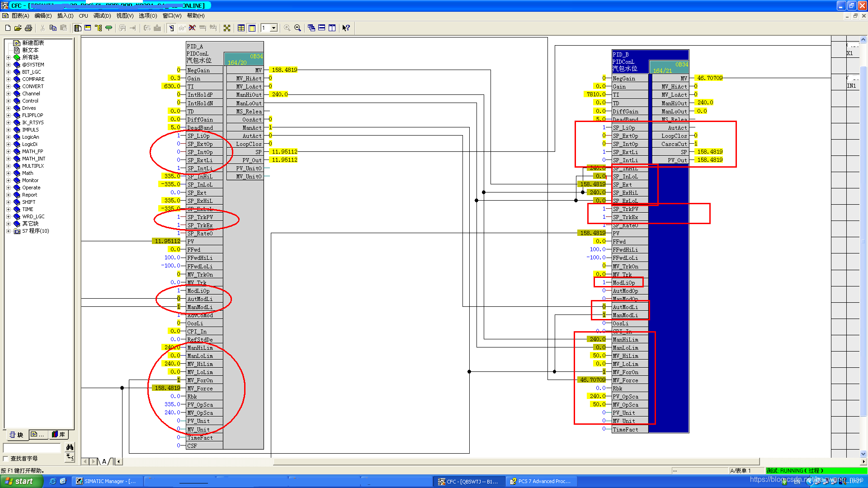868x488 pixels.
Task: Click the sheet overview grid icon
Action: pos(241,28)
